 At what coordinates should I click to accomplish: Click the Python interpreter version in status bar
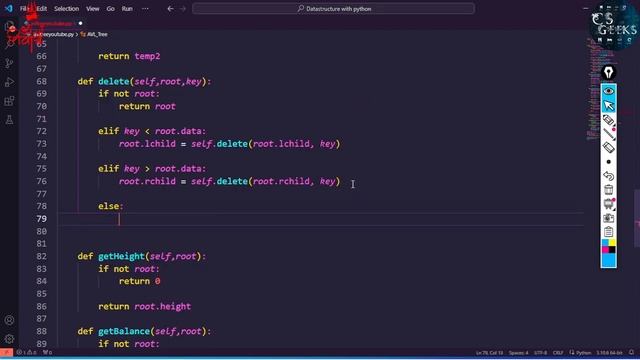pos(609,353)
